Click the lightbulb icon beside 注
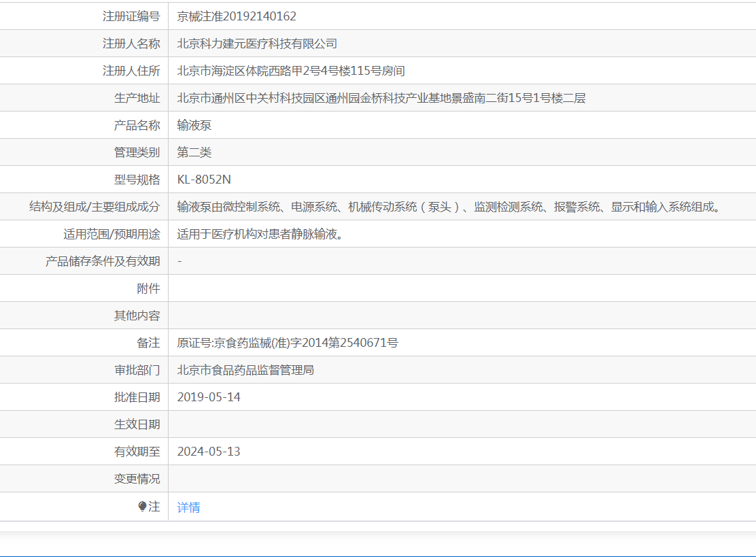The height and width of the screenshot is (557, 756). point(142,507)
